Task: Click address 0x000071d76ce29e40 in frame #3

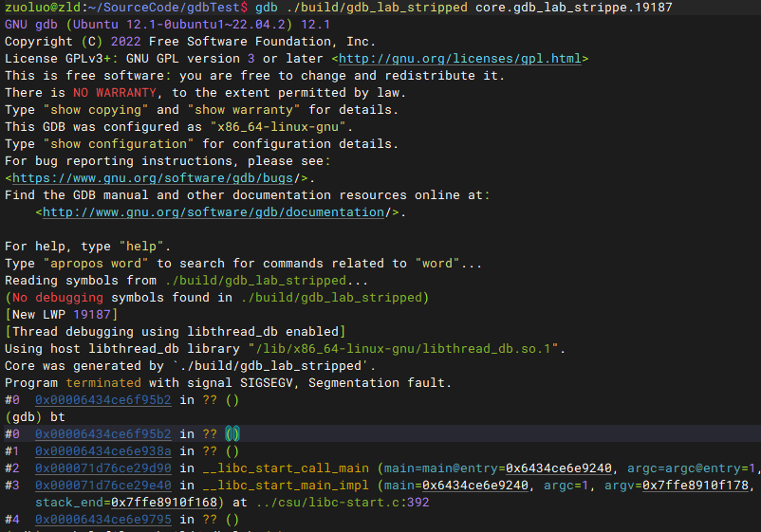Action: pos(102,485)
